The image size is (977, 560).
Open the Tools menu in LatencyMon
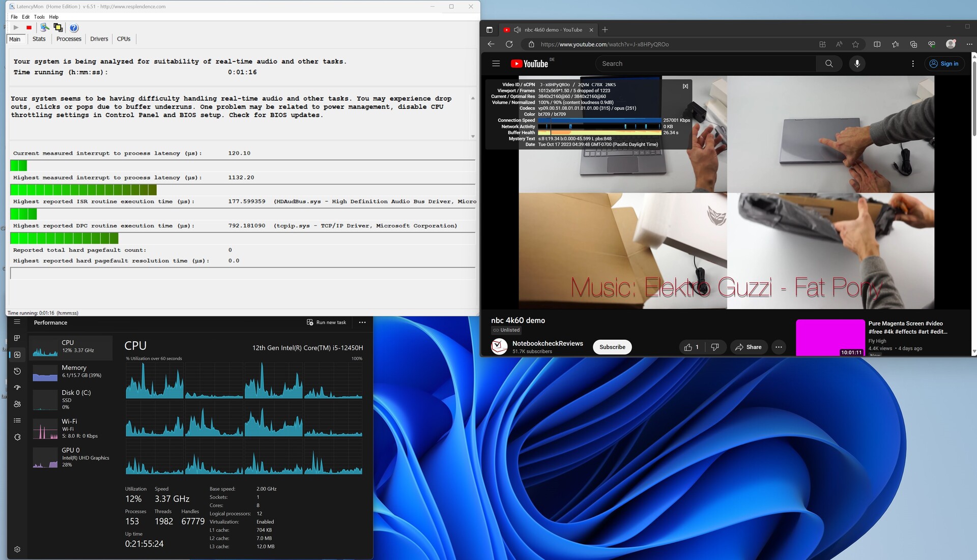[39, 17]
